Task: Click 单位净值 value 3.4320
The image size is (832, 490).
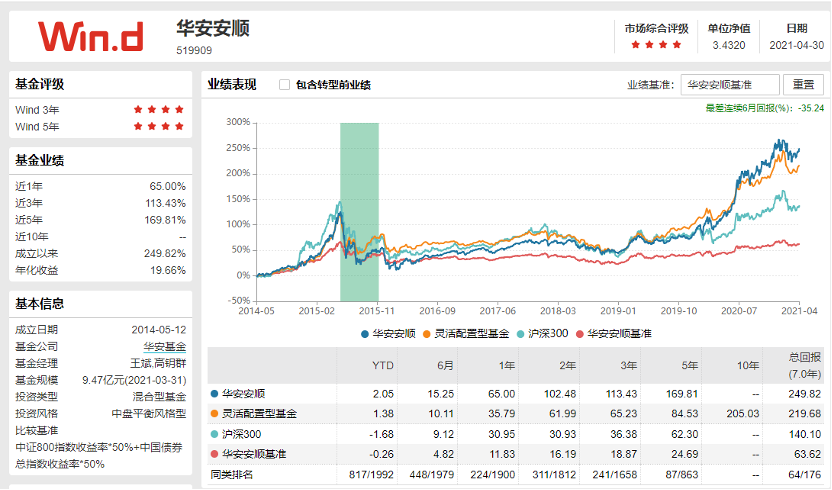Action: (x=729, y=45)
